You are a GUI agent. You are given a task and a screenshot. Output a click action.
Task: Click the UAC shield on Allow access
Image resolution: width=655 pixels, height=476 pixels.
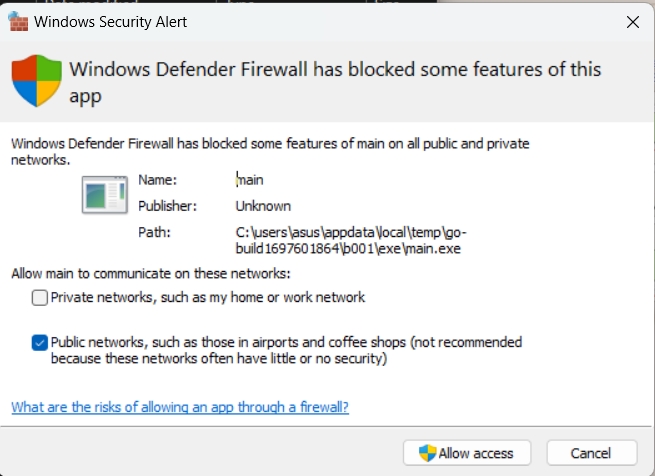427,453
